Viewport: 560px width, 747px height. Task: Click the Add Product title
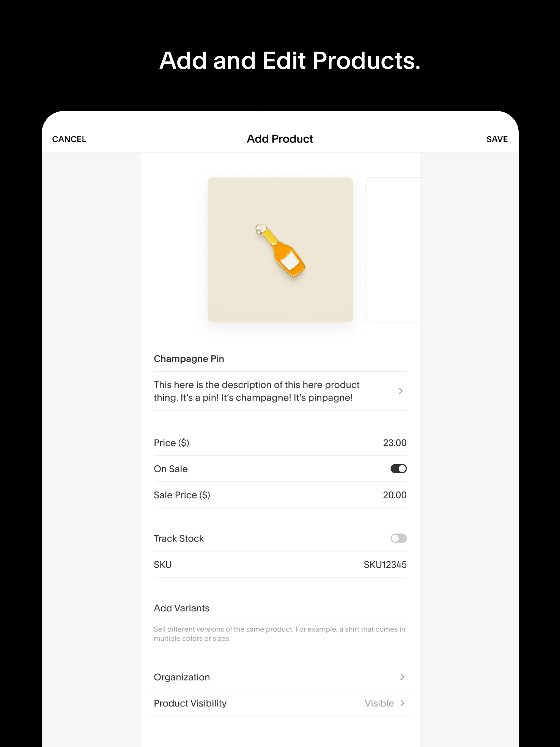(x=280, y=139)
